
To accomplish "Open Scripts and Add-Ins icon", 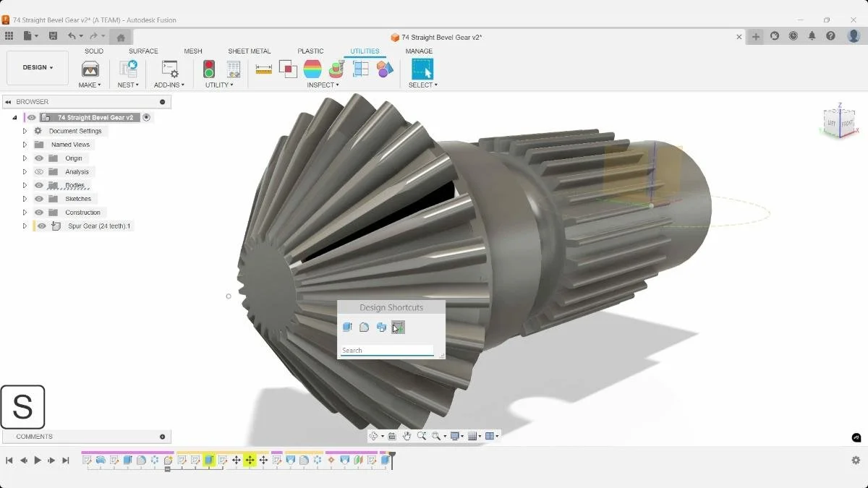I will click(x=169, y=69).
